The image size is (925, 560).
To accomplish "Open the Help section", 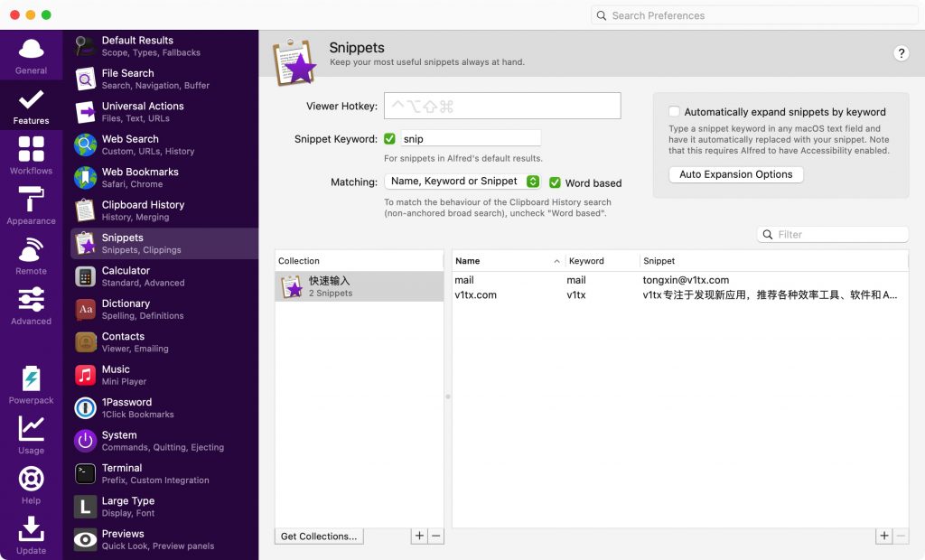I will 31,486.
